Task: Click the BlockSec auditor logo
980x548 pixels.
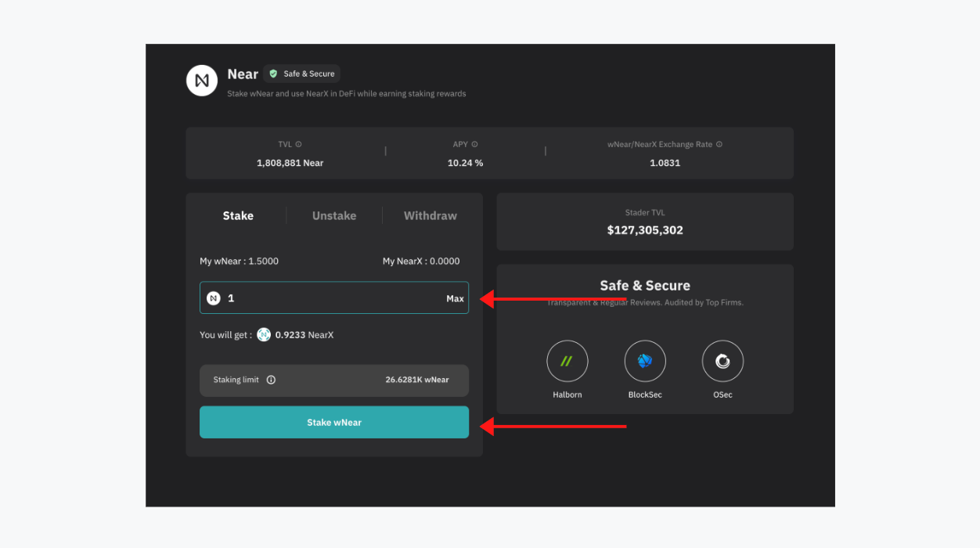Action: (645, 361)
